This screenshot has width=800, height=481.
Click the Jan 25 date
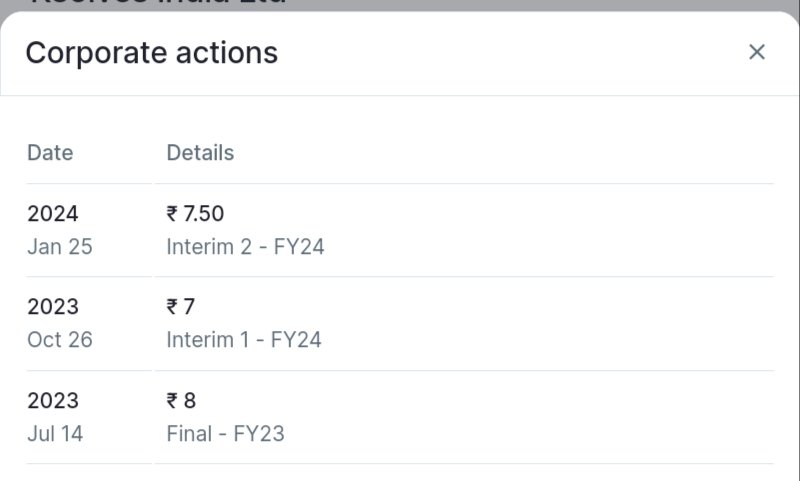(60, 247)
